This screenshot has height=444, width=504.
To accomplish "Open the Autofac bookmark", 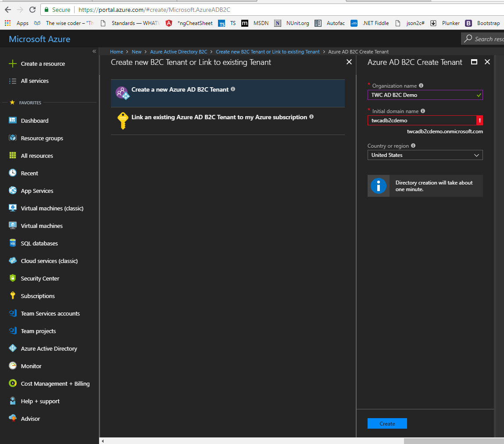I will pyautogui.click(x=330, y=23).
